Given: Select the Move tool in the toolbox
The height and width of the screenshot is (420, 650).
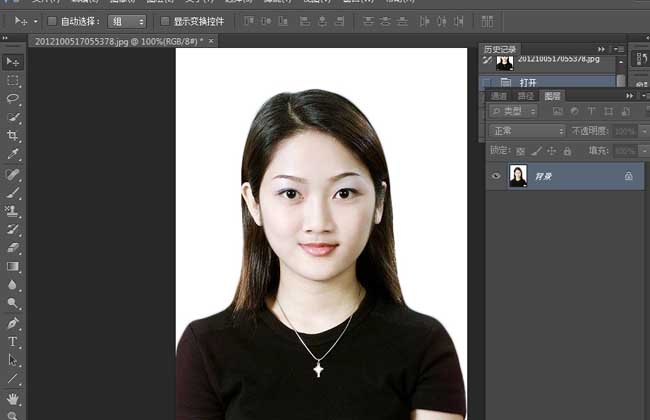Looking at the screenshot, I should (13, 62).
